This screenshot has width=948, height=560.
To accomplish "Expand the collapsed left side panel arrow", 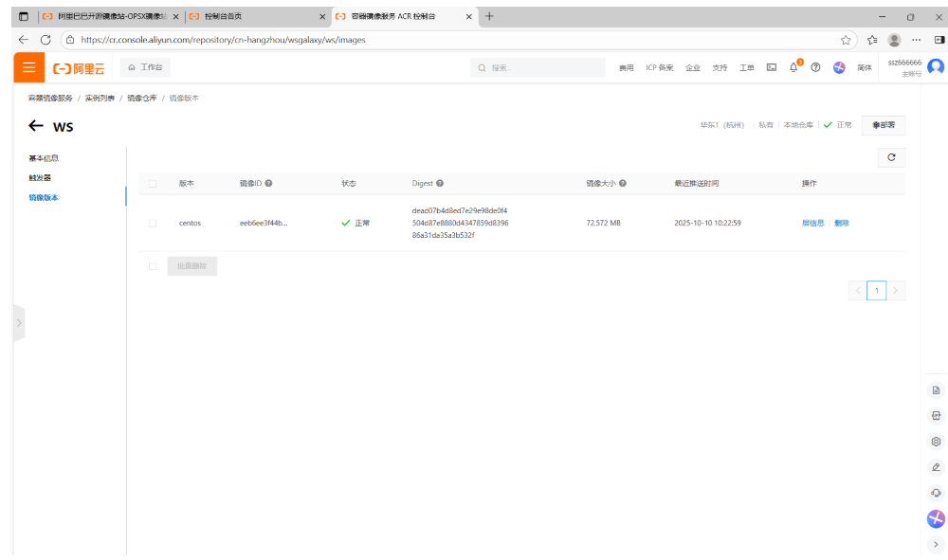I will (x=19, y=323).
